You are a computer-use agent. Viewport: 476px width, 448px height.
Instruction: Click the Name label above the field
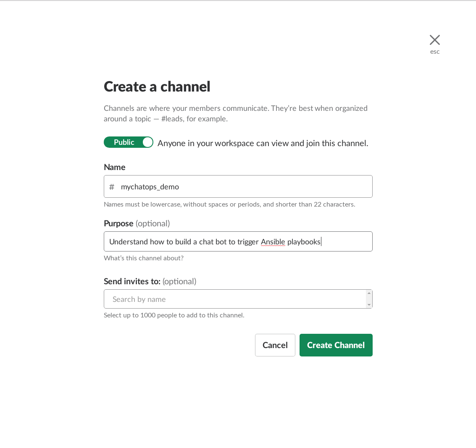[x=114, y=167]
